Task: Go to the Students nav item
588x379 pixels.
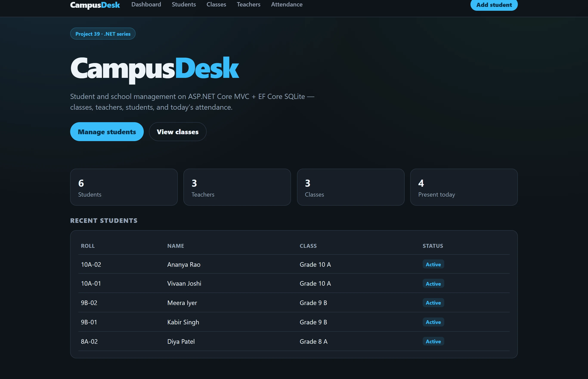Action: (184, 5)
